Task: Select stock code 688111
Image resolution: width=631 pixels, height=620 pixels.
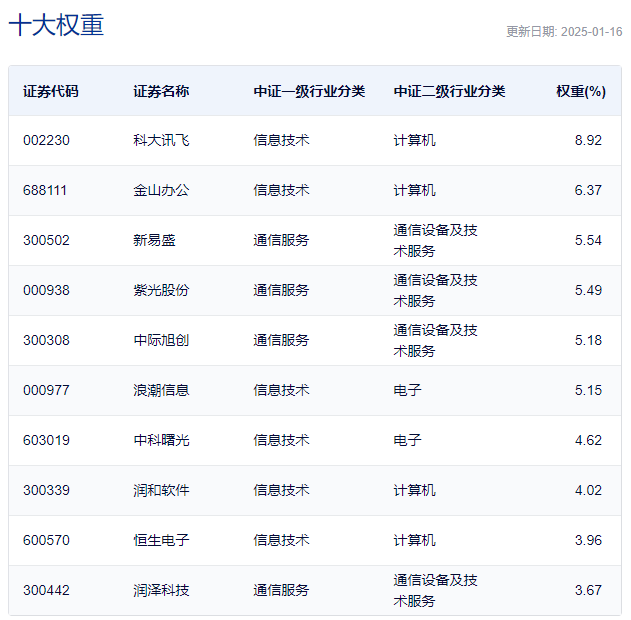Action: [45, 190]
